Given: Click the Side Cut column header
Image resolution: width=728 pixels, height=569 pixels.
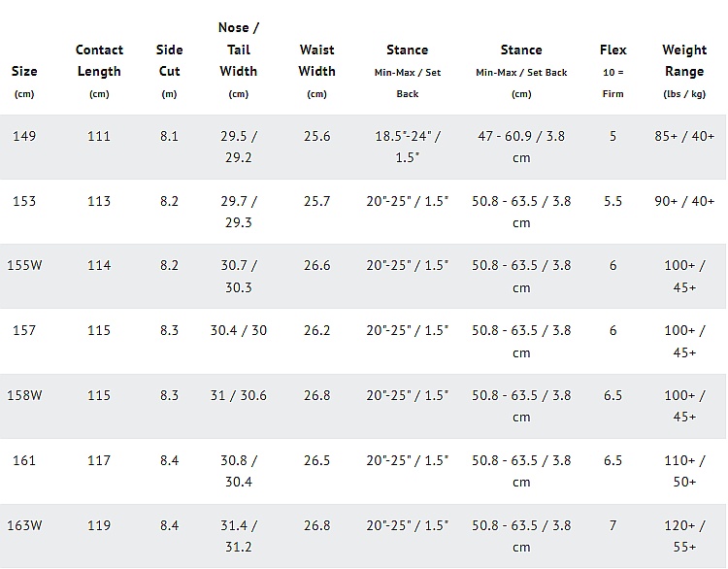Looking at the screenshot, I should [x=169, y=60].
